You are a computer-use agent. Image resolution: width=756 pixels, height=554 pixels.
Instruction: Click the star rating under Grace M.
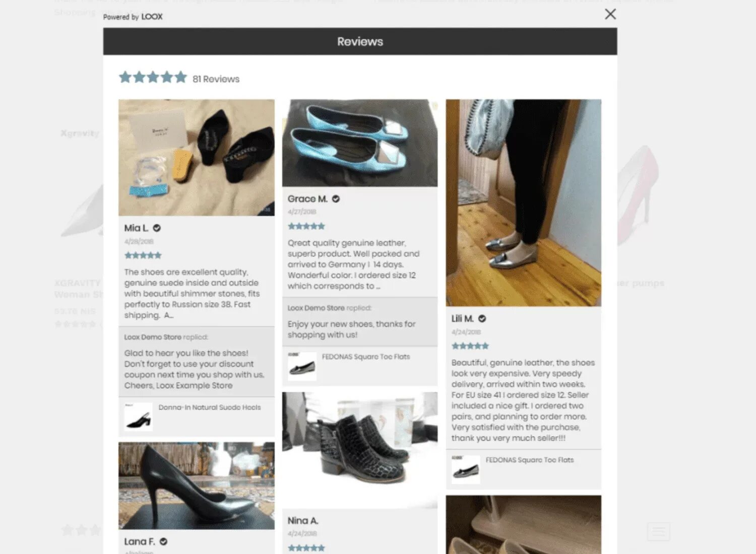[x=306, y=226]
